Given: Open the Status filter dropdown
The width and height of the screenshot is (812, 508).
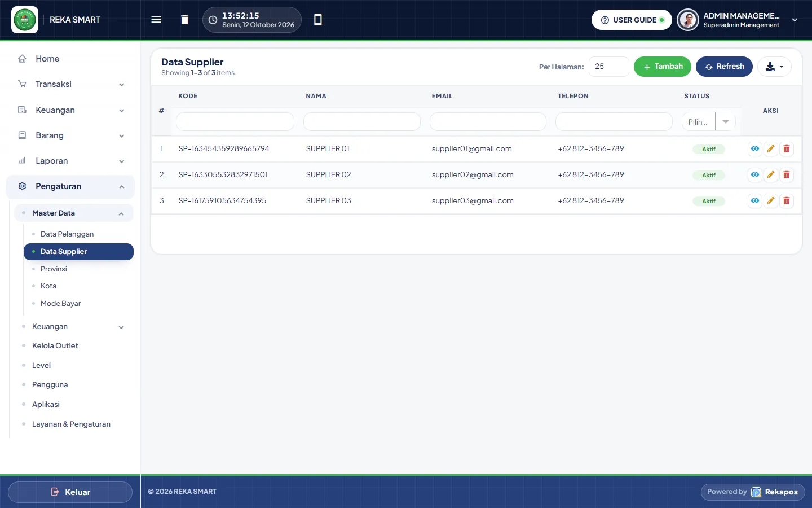Looking at the screenshot, I should (709, 122).
